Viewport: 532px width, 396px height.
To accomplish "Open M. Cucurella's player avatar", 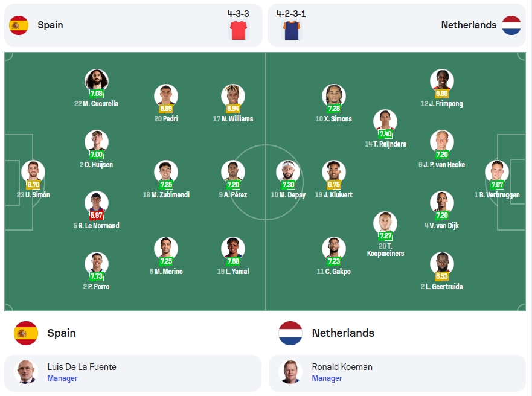I will pos(97,81).
